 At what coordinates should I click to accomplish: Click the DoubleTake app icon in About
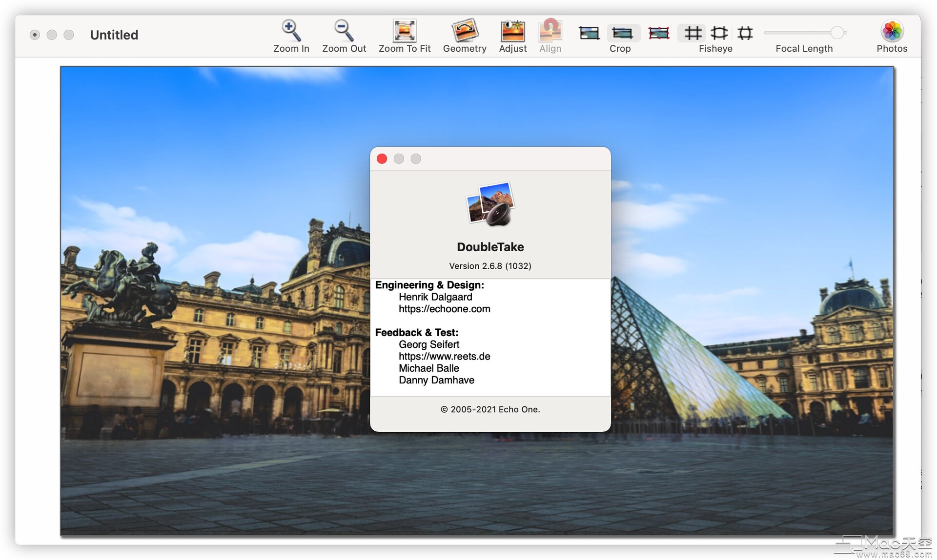coord(490,204)
